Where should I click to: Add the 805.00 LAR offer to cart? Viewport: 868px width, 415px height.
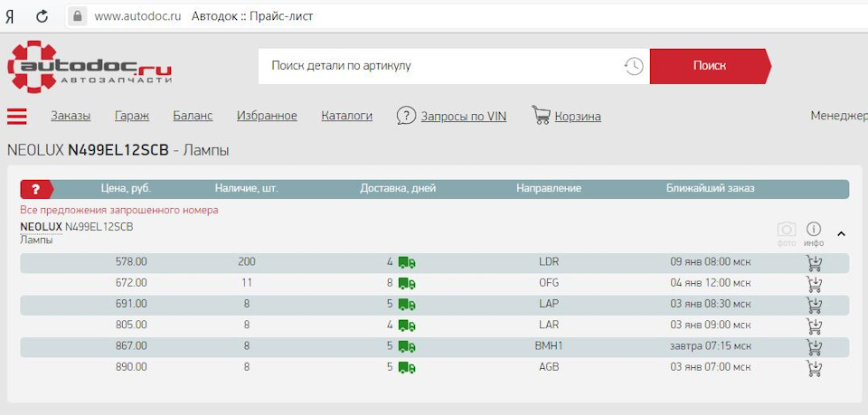click(814, 325)
